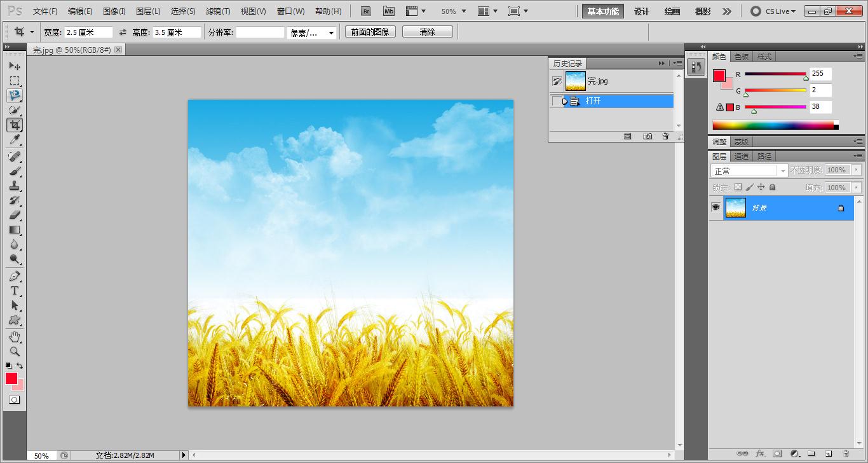Launch Mini Bridge from Mb icon

388,11
